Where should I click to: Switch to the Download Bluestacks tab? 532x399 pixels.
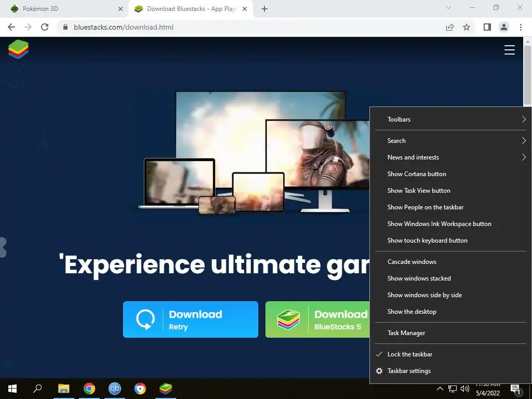[190, 9]
